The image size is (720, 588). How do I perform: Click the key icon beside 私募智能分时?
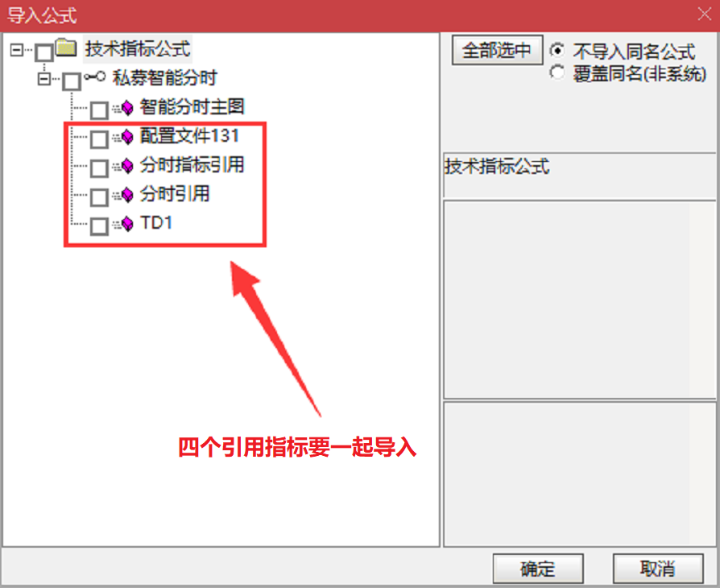click(95, 77)
